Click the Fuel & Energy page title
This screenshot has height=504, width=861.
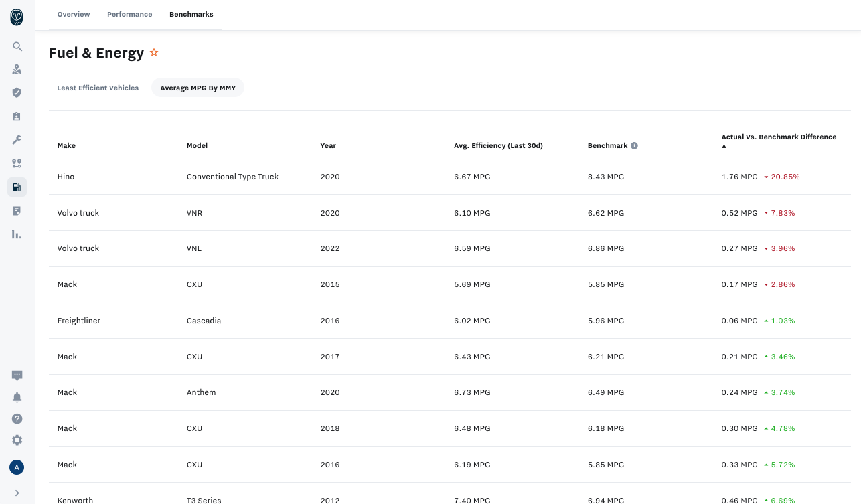click(x=96, y=53)
